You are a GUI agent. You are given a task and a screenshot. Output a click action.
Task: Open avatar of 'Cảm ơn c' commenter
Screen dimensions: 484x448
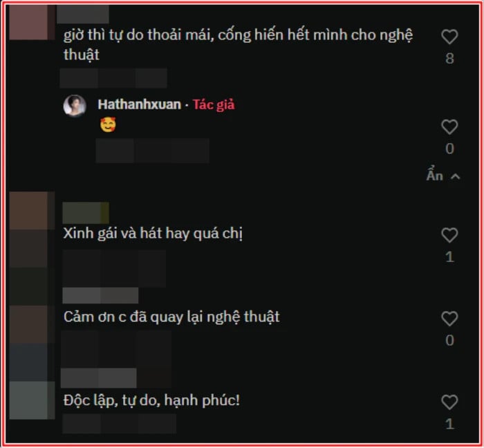click(x=28, y=324)
